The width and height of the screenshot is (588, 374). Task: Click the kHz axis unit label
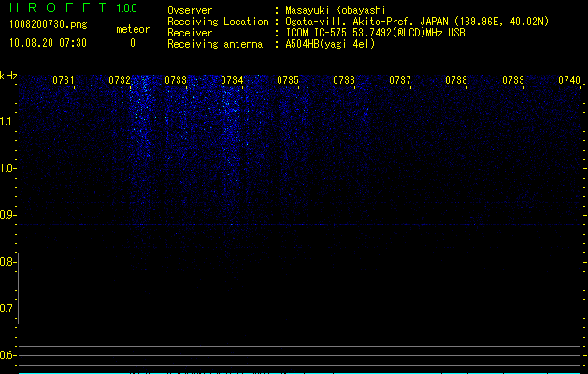click(x=8, y=76)
